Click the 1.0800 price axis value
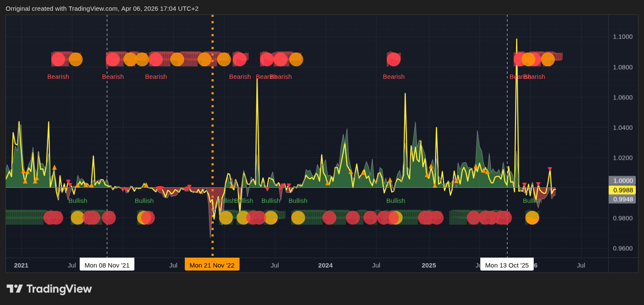Screen dimensions: 644x305 click(x=622, y=67)
